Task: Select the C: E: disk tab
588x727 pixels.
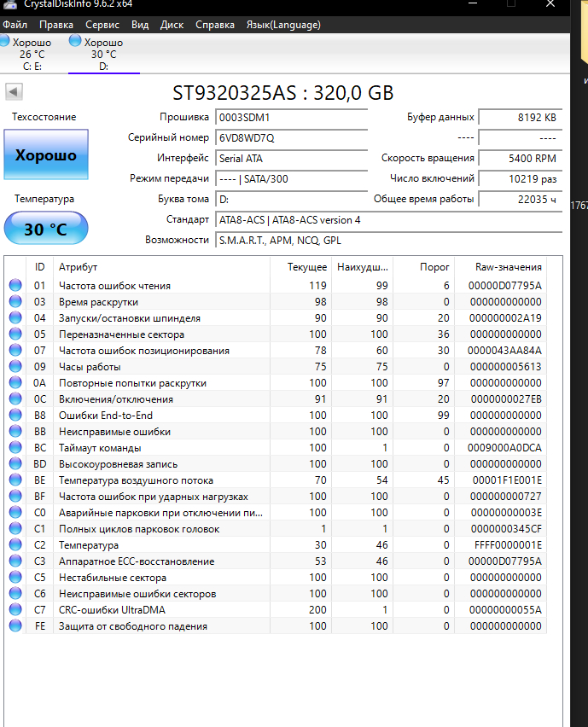Action: point(32,54)
